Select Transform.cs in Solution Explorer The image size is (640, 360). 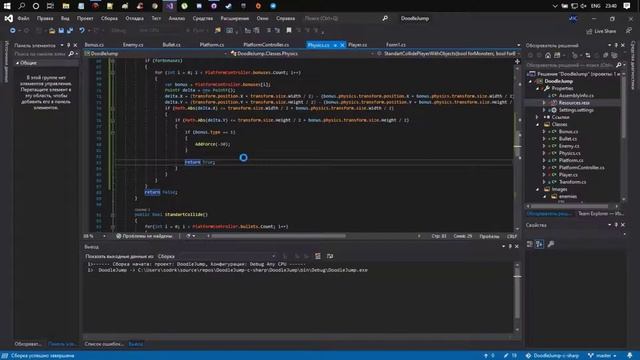[572, 182]
